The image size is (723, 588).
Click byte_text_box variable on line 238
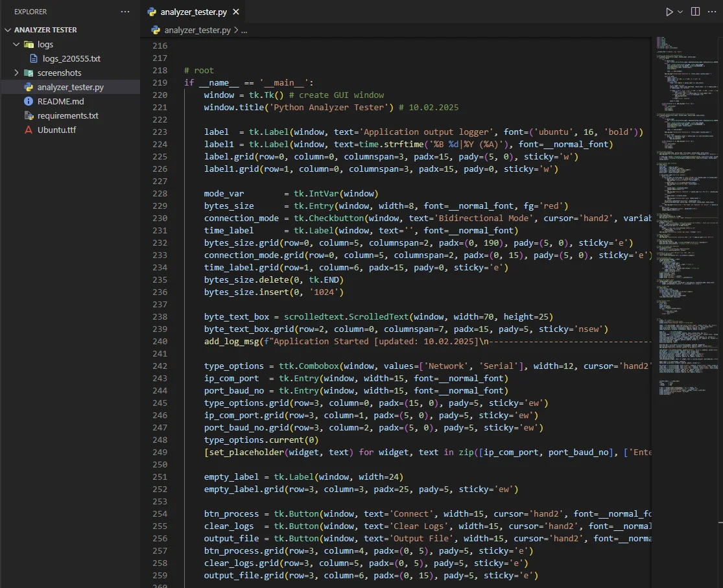[237, 317]
